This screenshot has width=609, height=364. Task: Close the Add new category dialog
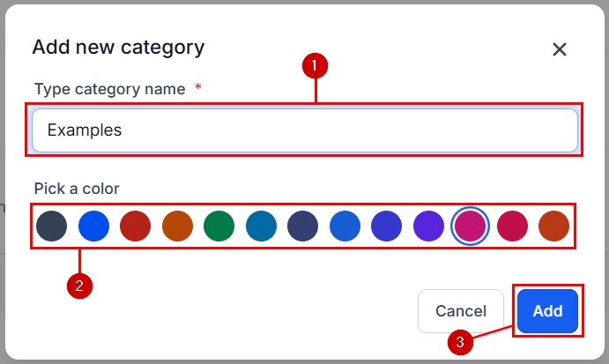pyautogui.click(x=559, y=49)
